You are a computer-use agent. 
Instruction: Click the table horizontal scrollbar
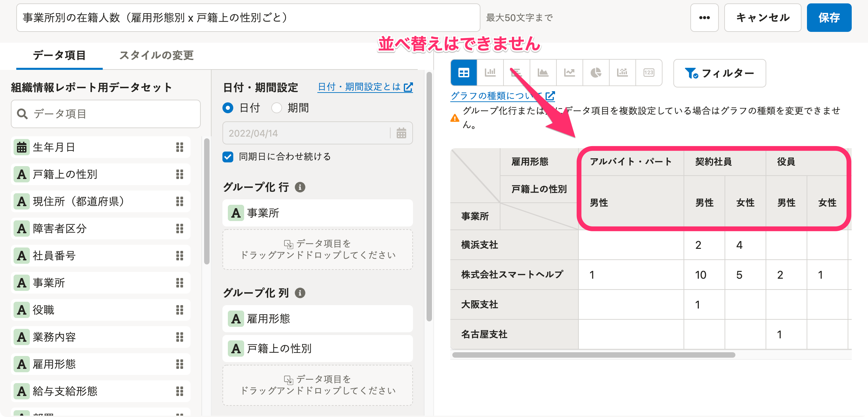coord(593,355)
